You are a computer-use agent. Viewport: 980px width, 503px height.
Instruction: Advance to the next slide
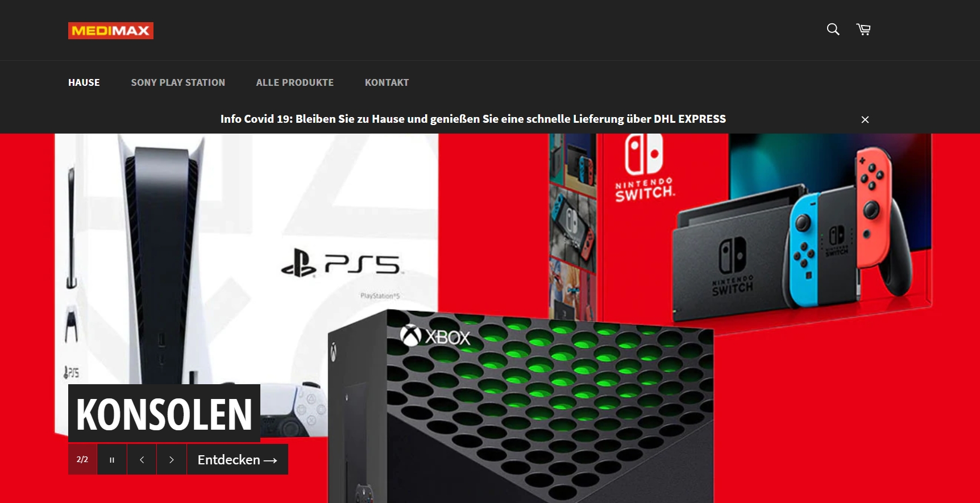pyautogui.click(x=172, y=459)
